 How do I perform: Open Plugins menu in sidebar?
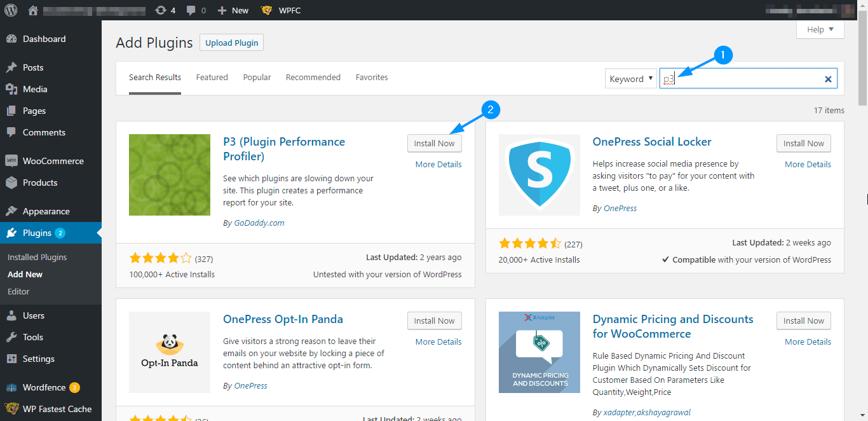[x=51, y=233]
